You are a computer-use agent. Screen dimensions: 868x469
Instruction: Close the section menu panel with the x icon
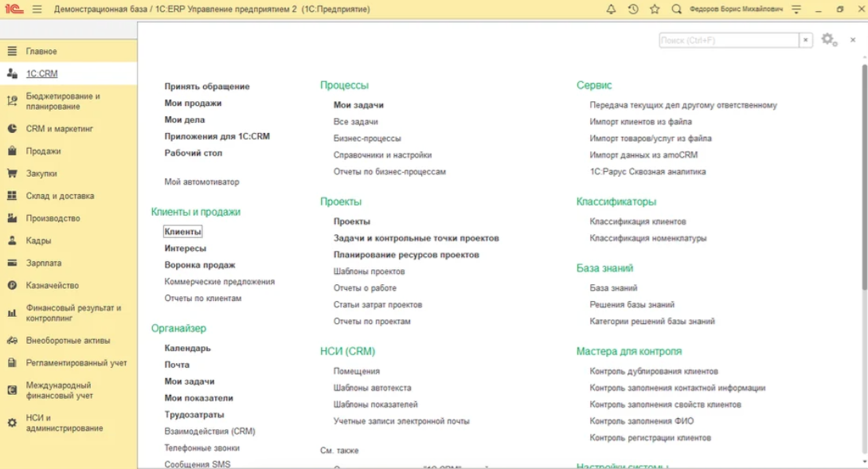coord(853,40)
